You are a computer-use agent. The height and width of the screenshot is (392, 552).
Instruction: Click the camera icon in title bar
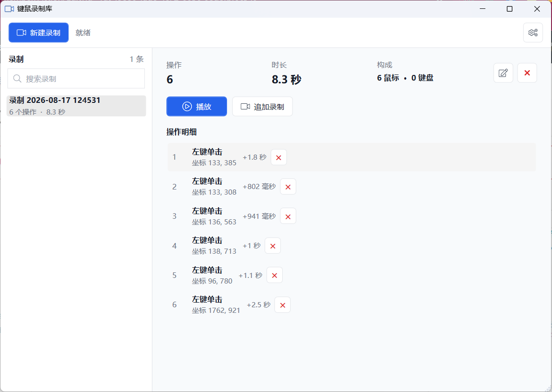pyautogui.click(x=9, y=9)
